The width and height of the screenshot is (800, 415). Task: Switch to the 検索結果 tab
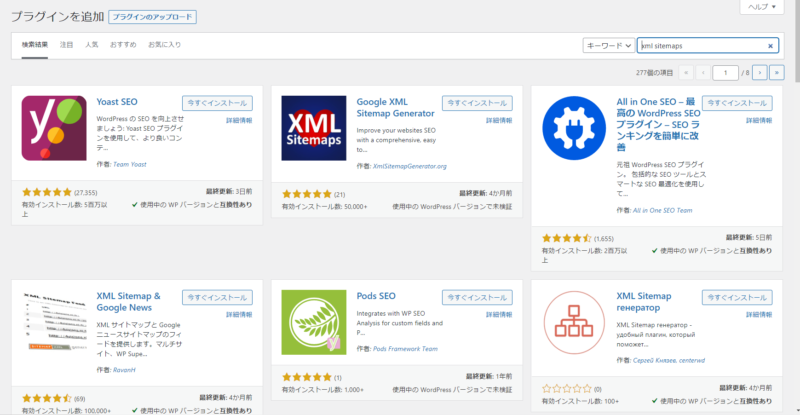tap(35, 45)
